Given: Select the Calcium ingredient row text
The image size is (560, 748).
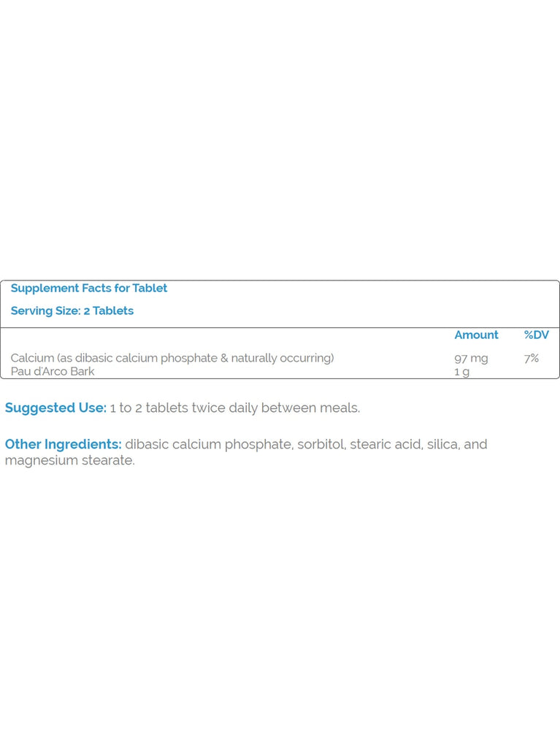Looking at the screenshot, I should (x=172, y=358).
